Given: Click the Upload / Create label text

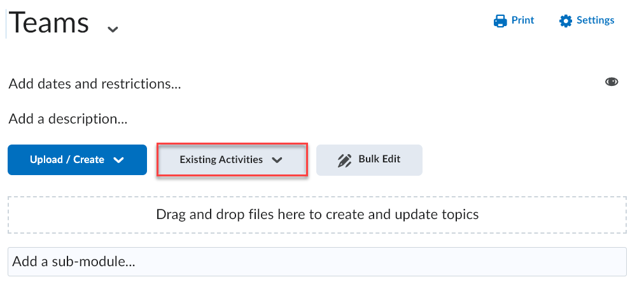Looking at the screenshot, I should 67,160.
